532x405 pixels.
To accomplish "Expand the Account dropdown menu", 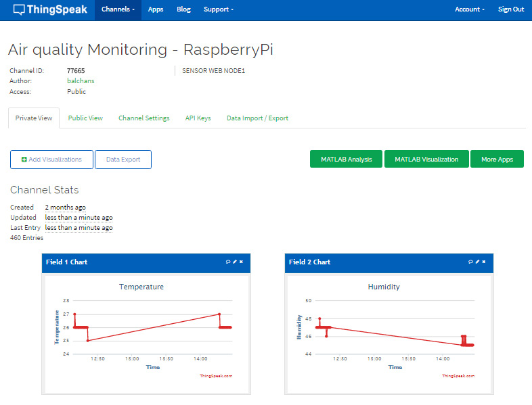I will point(470,9).
